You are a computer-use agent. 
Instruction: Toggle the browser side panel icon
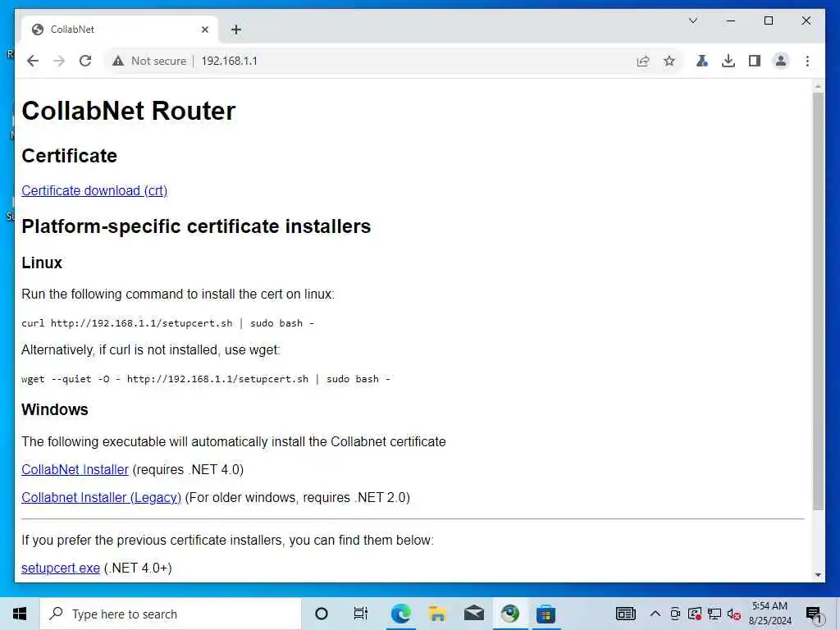pos(755,61)
